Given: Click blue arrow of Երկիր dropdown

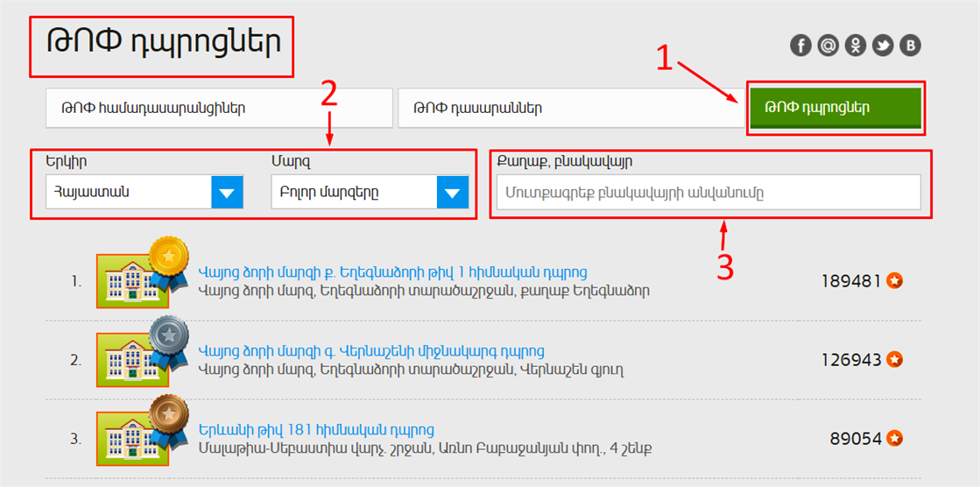Looking at the screenshot, I should 227,191.
